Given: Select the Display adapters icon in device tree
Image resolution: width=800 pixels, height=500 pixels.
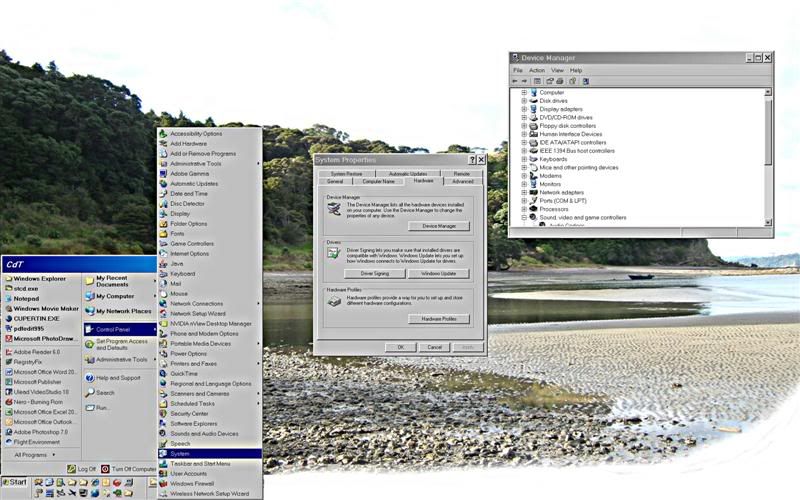Looking at the screenshot, I should [533, 109].
